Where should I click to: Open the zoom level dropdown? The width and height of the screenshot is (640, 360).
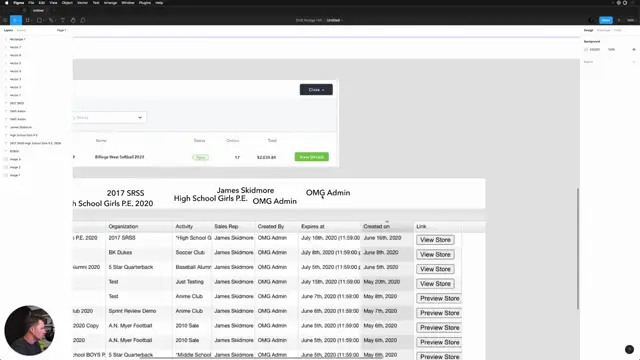(x=631, y=20)
